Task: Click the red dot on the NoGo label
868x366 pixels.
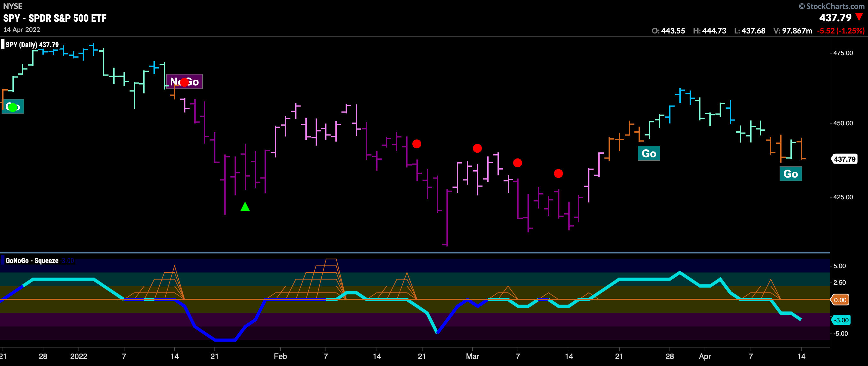Action: coord(185,82)
